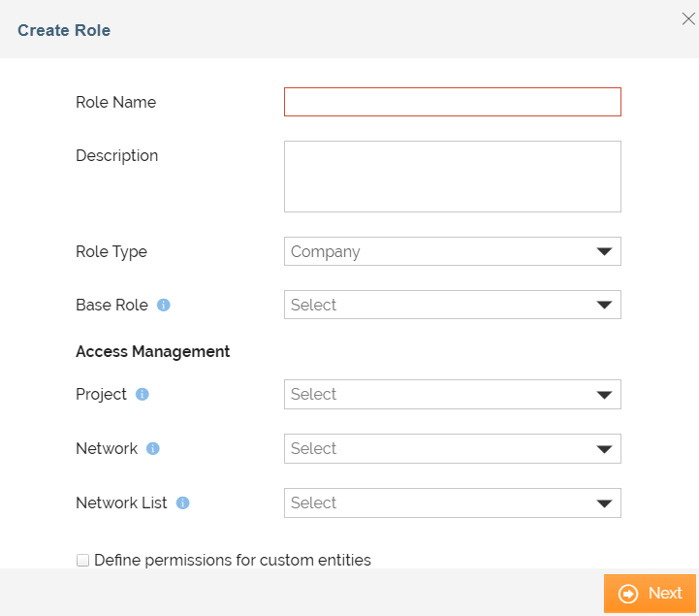Image resolution: width=699 pixels, height=616 pixels.
Task: Open the Network select dropdown
Action: point(453,449)
